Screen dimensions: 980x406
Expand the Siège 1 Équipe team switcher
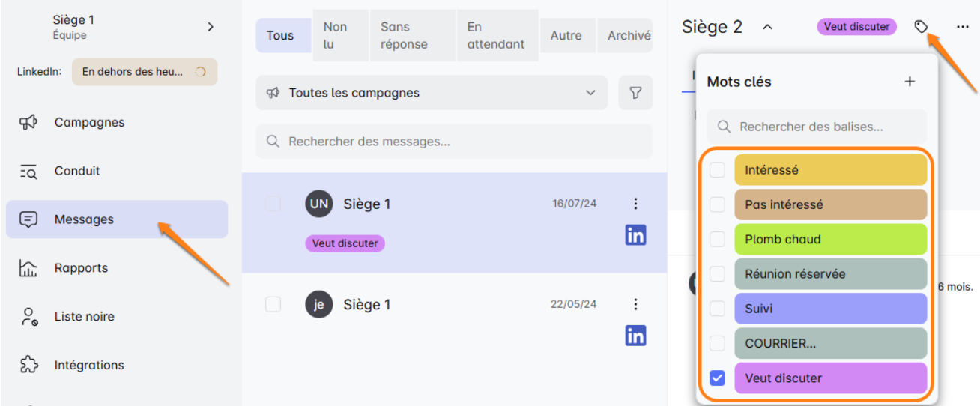[x=210, y=27]
